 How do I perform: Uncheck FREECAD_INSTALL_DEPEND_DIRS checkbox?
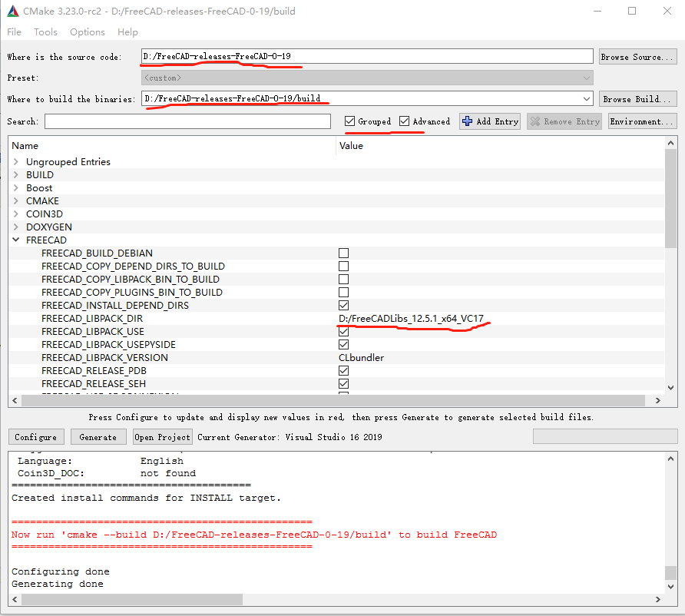pos(344,306)
